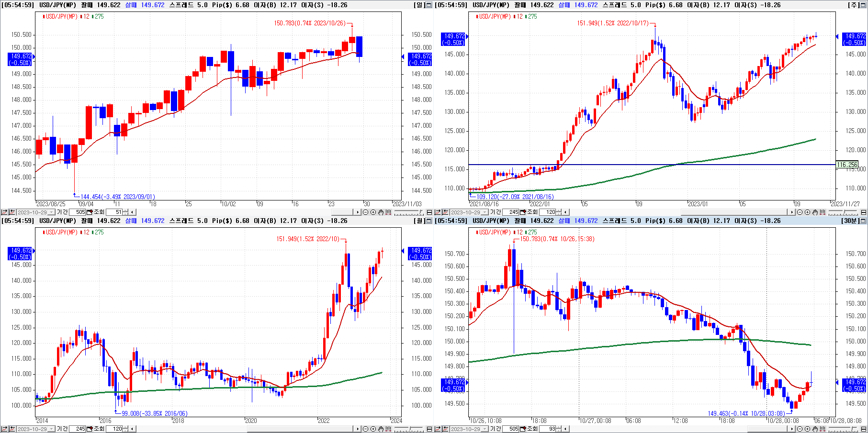
Task: Zoom in with the plus icon on the weekly chart
Action: tap(808, 212)
